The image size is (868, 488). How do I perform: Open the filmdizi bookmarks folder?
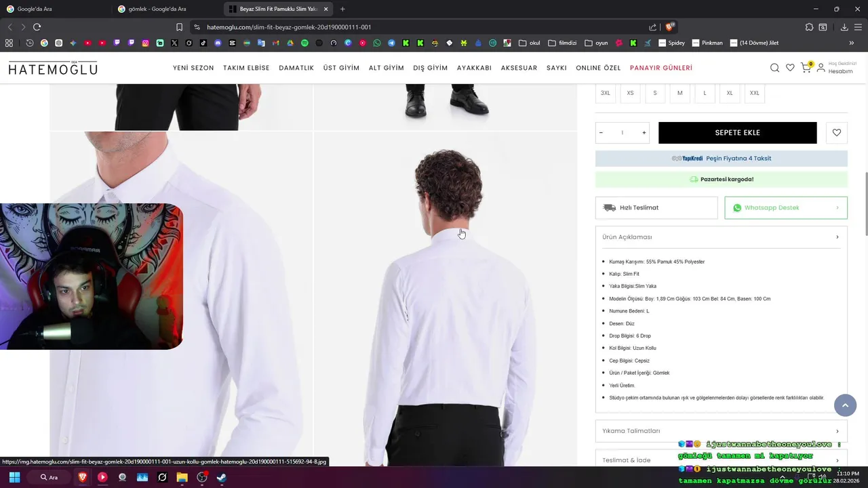coord(562,43)
